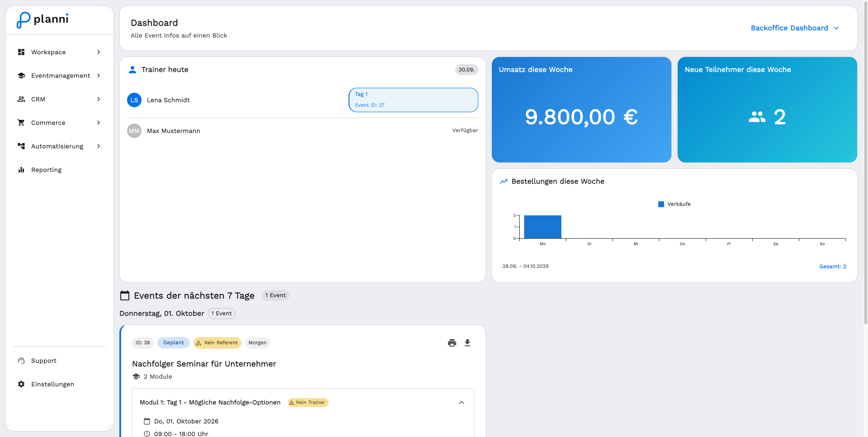Click Max Mustermann's MM avatar
Screen dimensions: 868x437
point(134,131)
